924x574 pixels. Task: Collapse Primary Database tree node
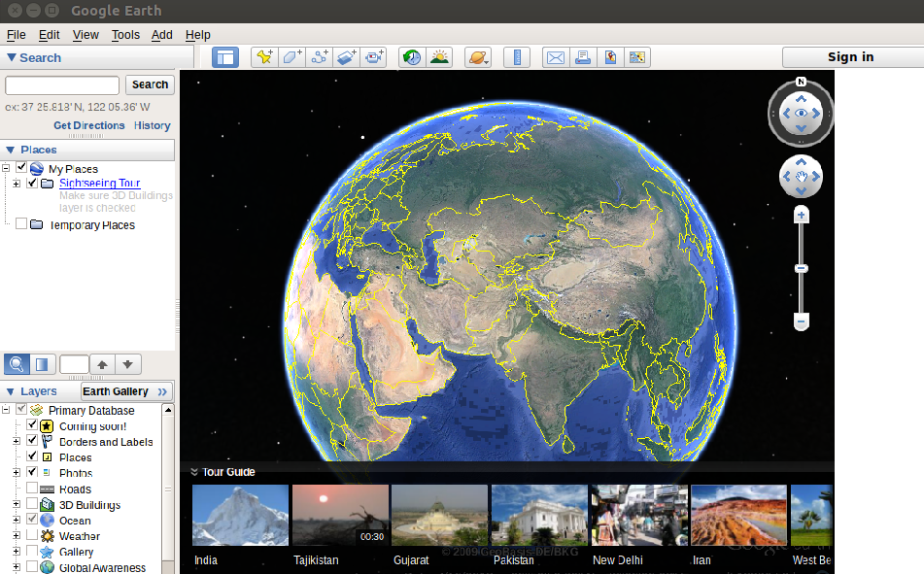6,410
